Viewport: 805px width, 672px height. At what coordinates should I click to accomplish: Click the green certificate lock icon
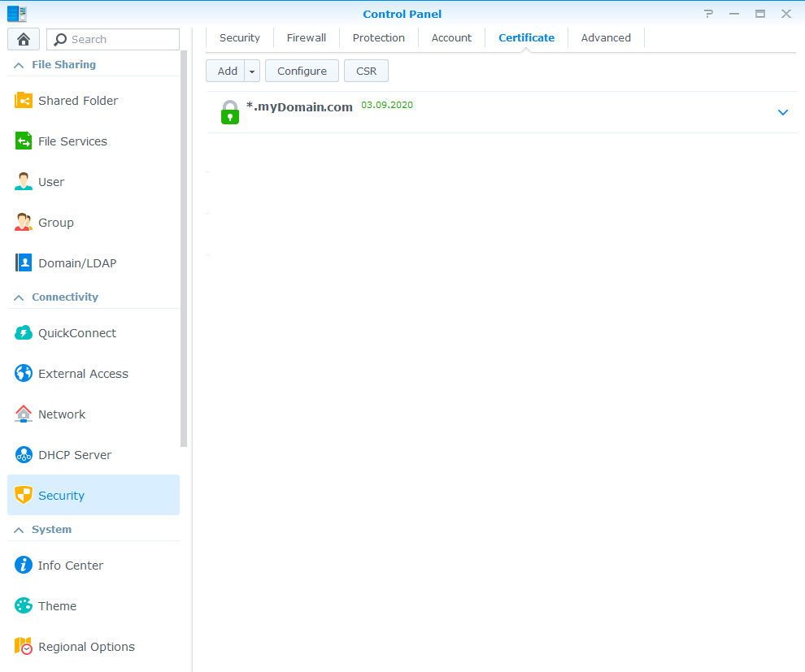coord(230,112)
